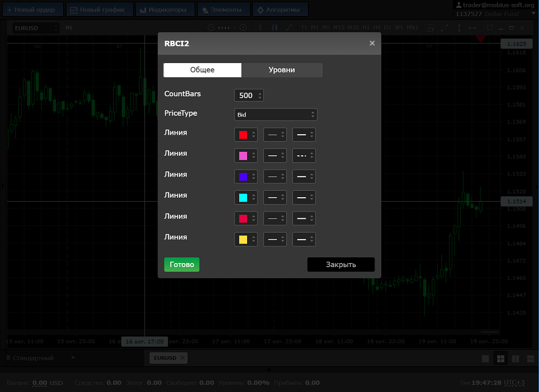Choose the side-by-side columns layout icon
The image size is (539, 392).
coord(515,359)
